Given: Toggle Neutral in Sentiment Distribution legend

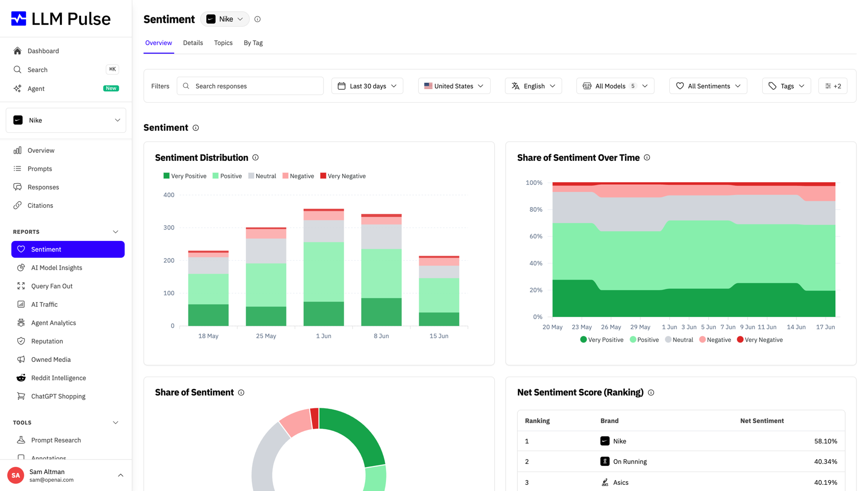Looking at the screenshot, I should (262, 176).
